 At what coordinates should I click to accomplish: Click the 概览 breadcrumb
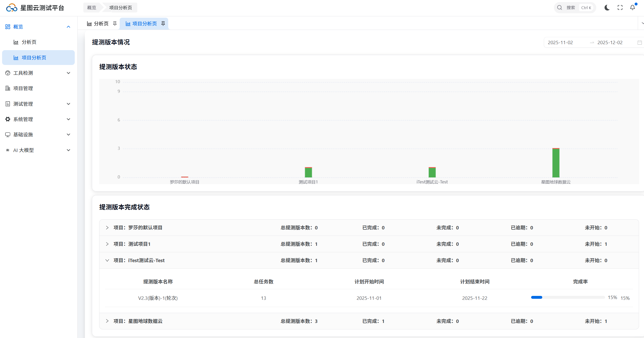point(92,8)
